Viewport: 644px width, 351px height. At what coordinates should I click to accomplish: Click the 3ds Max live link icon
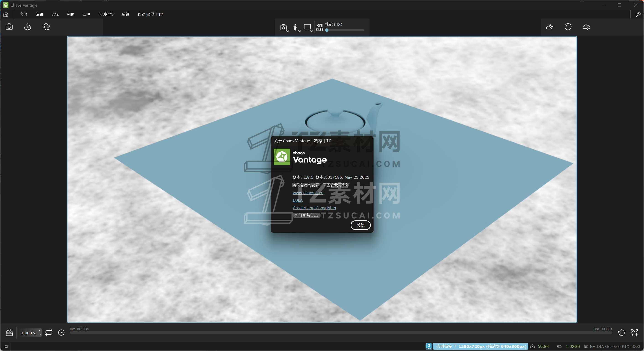(x=429, y=346)
